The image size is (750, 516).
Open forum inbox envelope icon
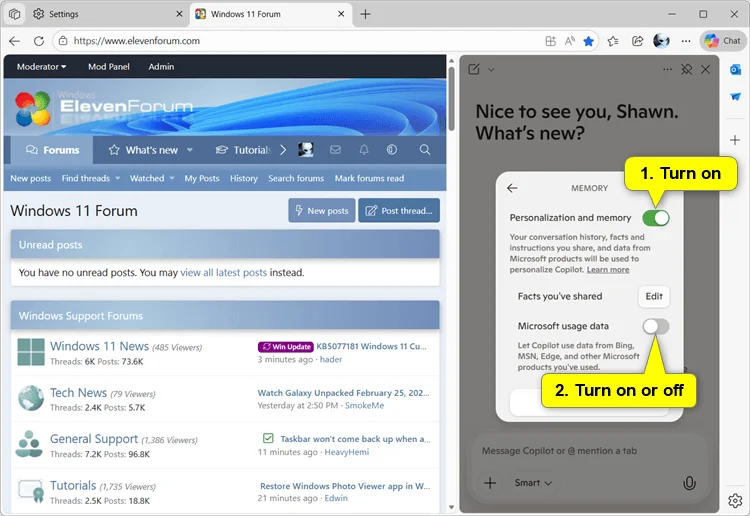[335, 150]
